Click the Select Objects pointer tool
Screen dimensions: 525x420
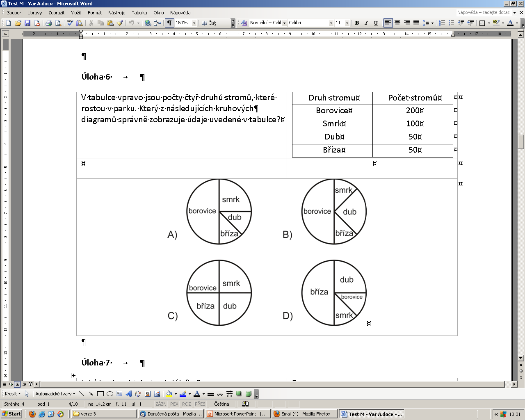click(x=27, y=394)
